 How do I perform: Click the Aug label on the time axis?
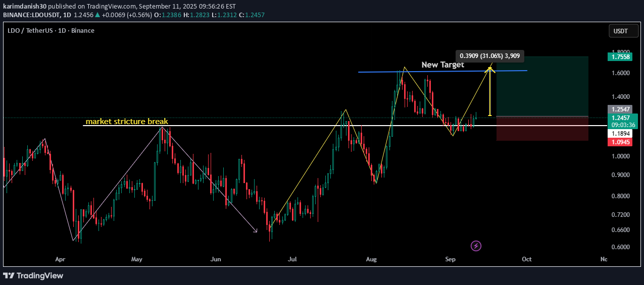pyautogui.click(x=371, y=259)
